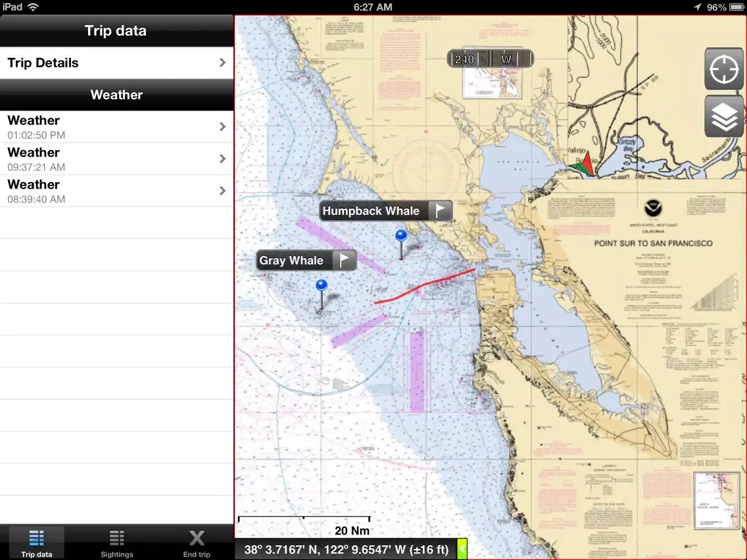Screen dimensions: 747x560
Task: Tap the battery 96% indicator
Action: [725, 7]
